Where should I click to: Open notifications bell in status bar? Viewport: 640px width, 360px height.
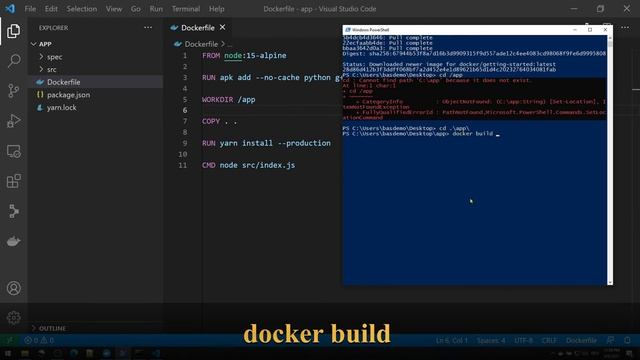tap(627, 340)
